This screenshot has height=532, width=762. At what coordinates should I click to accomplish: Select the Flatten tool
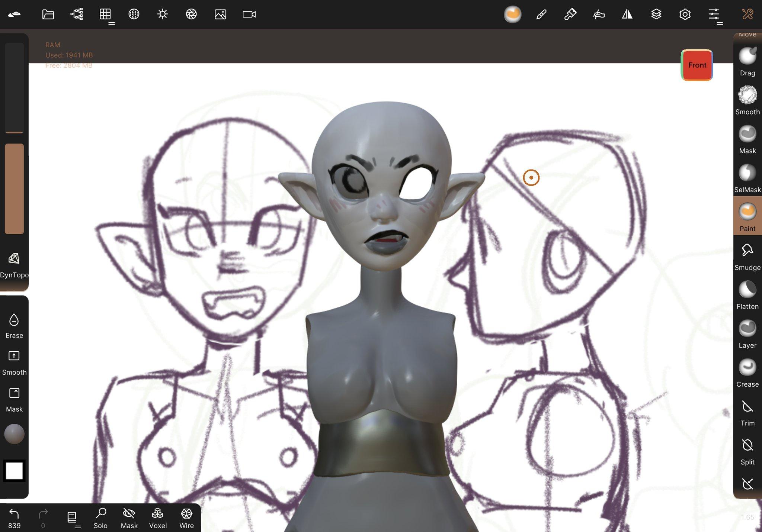tap(747, 295)
